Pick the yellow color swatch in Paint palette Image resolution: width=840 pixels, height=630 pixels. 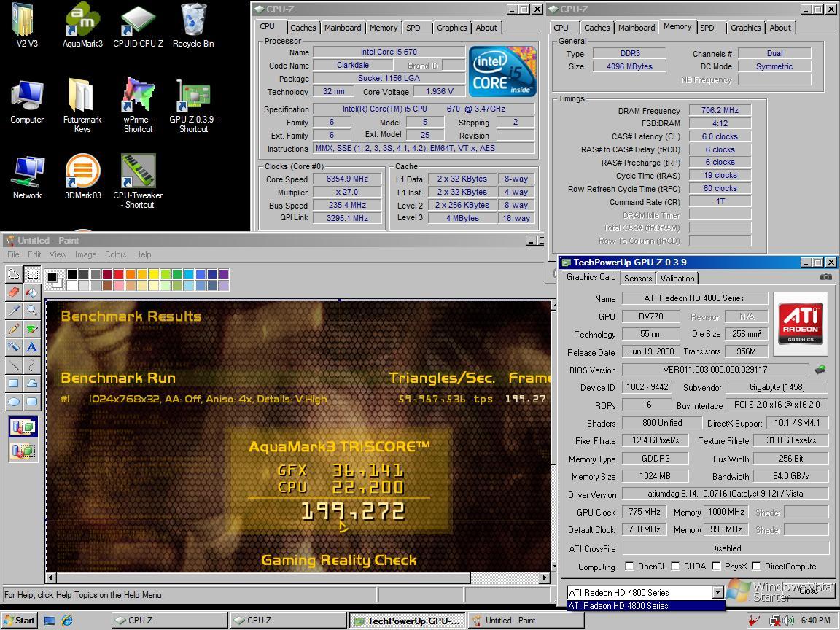tap(154, 274)
